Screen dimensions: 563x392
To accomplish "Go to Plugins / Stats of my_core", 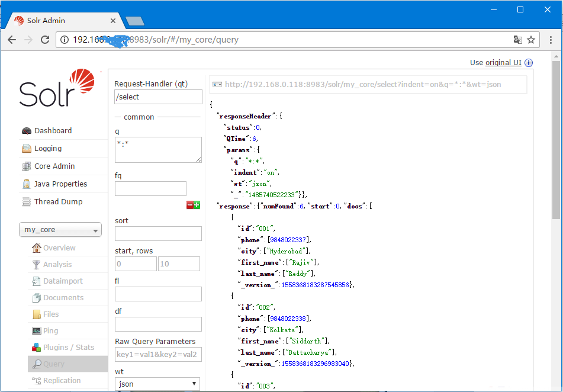I will coord(69,348).
